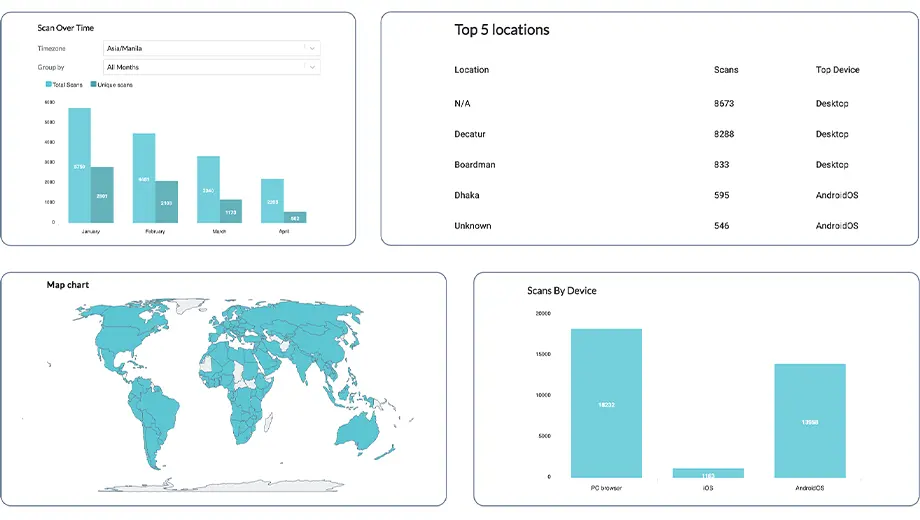Click the Group by dropdown chevron arrow
This screenshot has height=520, width=920.
(312, 67)
